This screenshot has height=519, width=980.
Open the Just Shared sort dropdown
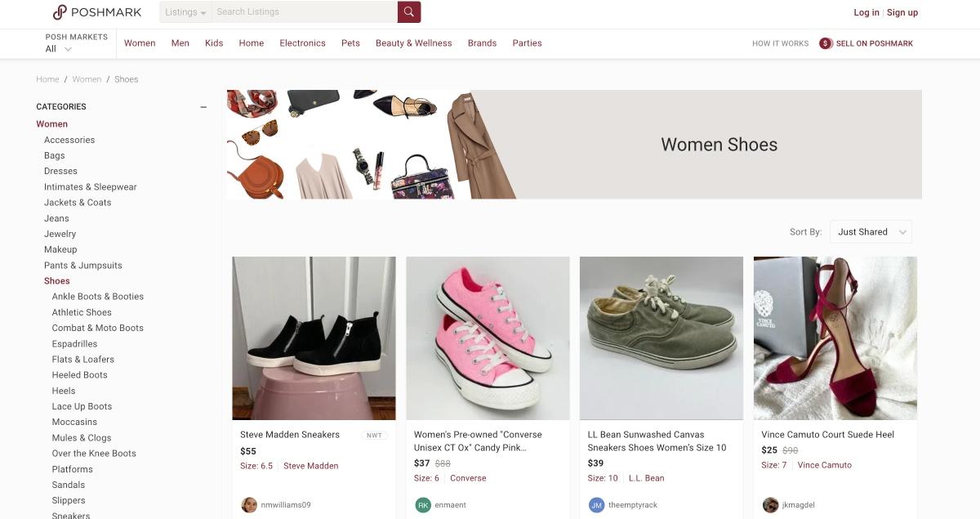click(x=871, y=231)
